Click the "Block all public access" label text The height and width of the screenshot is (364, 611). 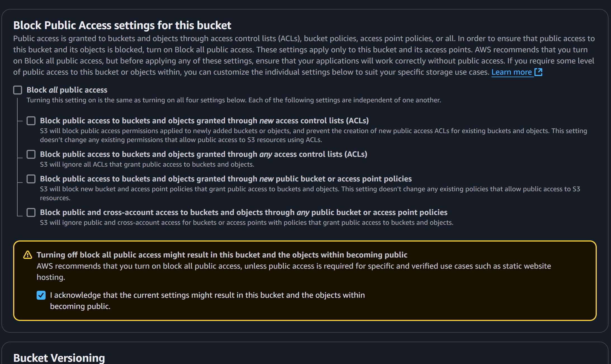click(67, 90)
